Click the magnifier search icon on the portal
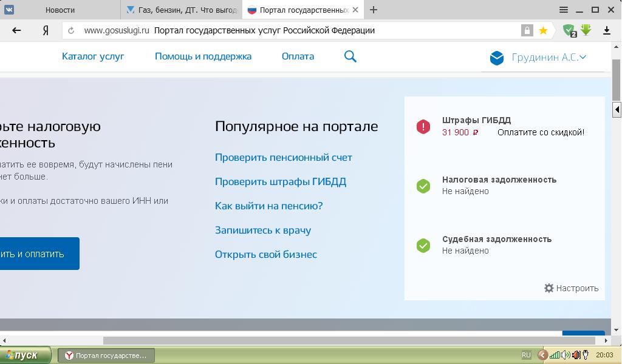This screenshot has height=364, width=622. (x=350, y=56)
